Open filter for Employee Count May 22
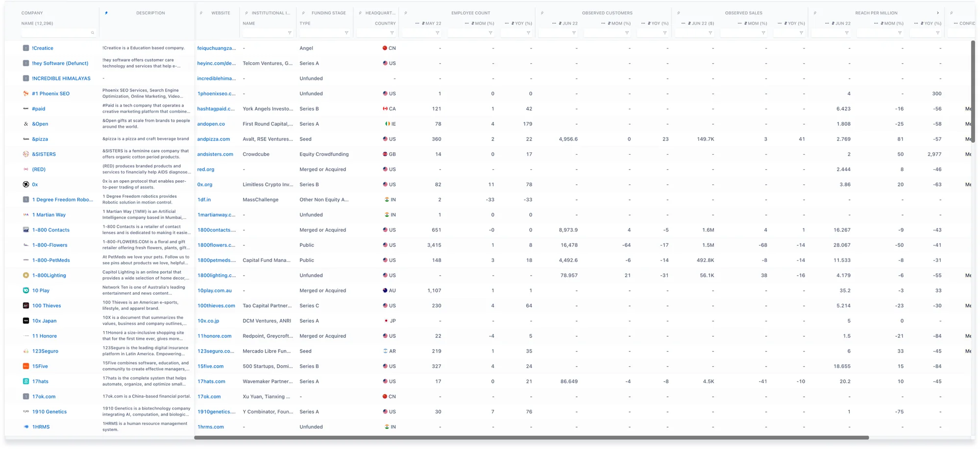 tap(438, 33)
